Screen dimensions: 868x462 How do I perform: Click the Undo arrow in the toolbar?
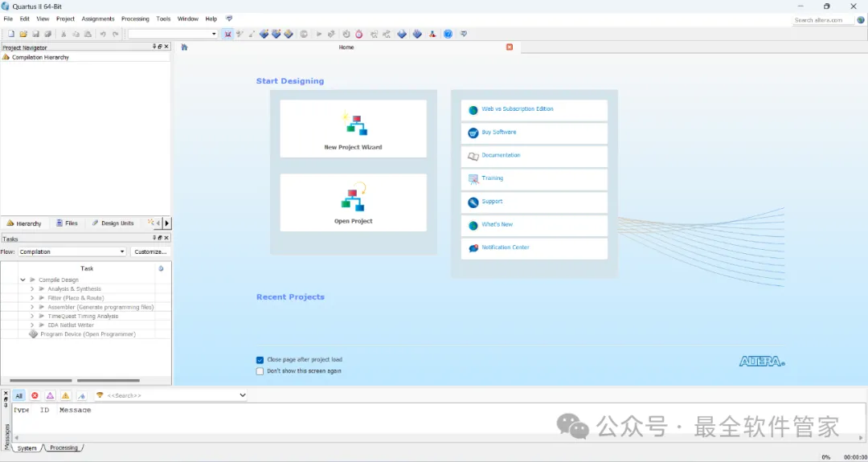tap(103, 34)
